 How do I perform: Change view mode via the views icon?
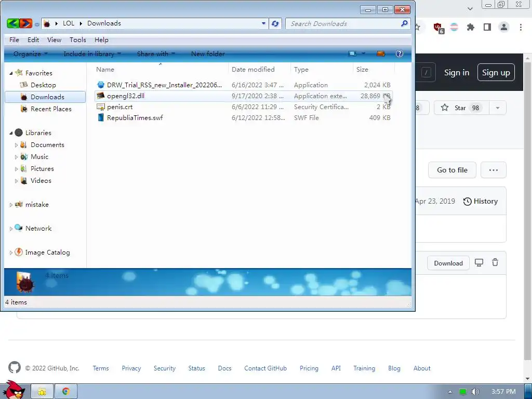[353, 54]
